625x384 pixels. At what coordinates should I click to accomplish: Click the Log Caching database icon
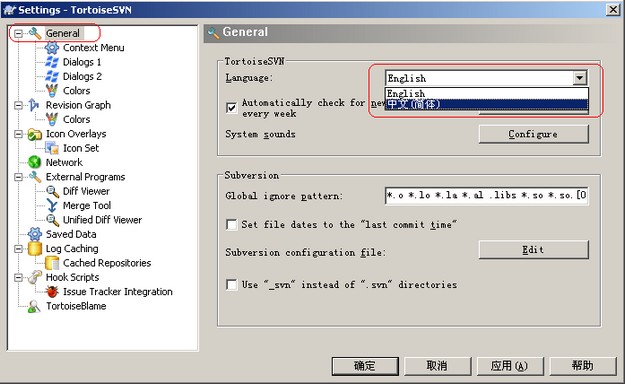[35, 248]
